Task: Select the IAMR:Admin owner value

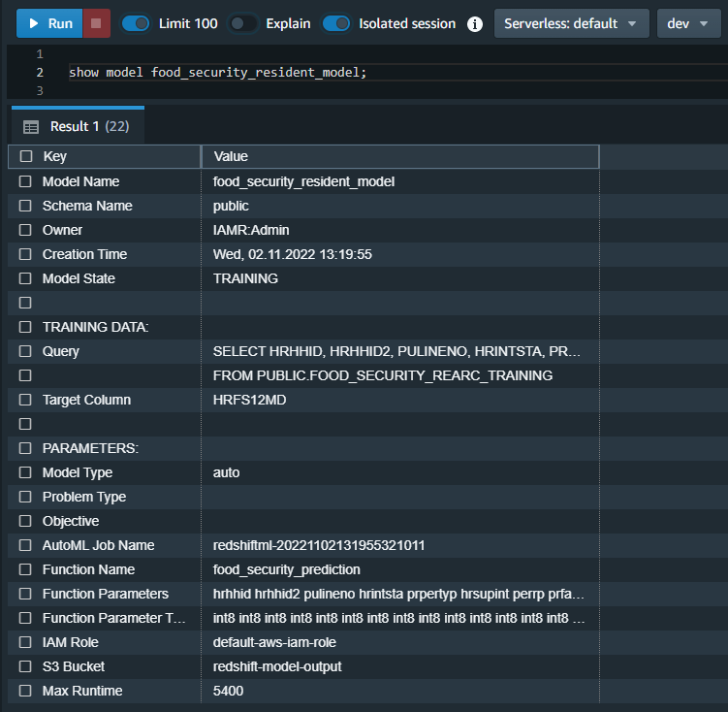Action: (251, 230)
